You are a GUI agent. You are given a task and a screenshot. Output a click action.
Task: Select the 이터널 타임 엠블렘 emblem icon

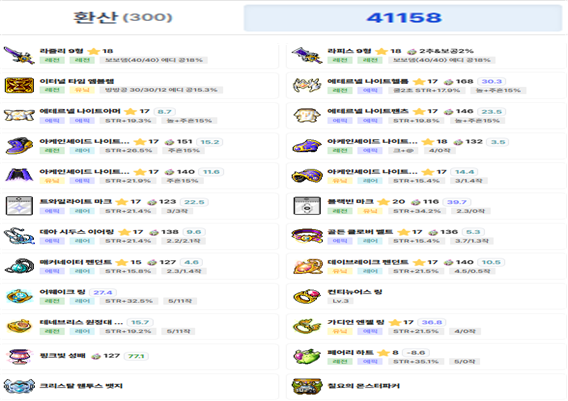(19, 85)
